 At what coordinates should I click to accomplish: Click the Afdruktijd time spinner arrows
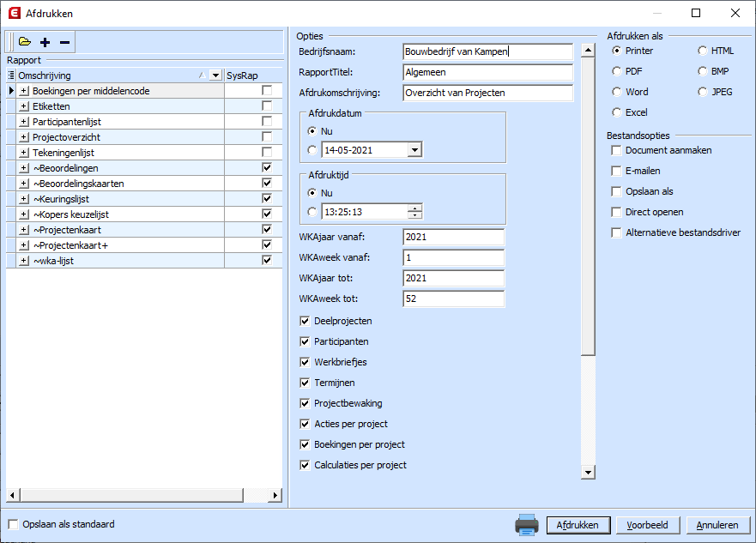pyautogui.click(x=414, y=212)
